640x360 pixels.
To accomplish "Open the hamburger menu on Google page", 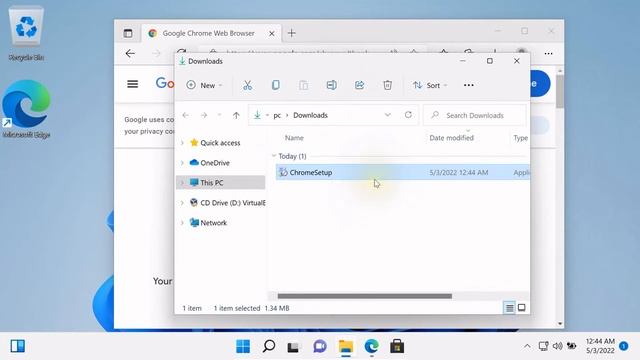I will pyautogui.click(x=132, y=84).
